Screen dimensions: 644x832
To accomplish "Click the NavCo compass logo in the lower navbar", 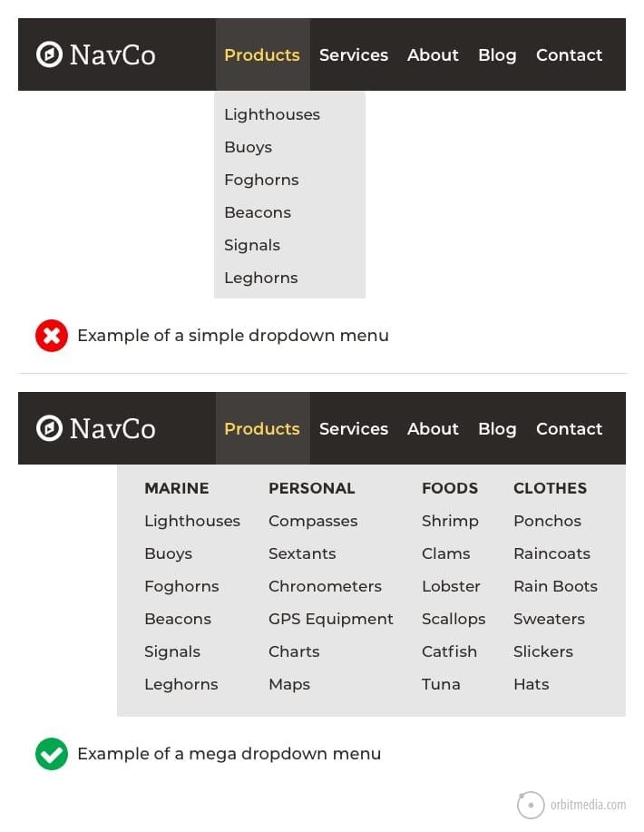I will [x=50, y=427].
